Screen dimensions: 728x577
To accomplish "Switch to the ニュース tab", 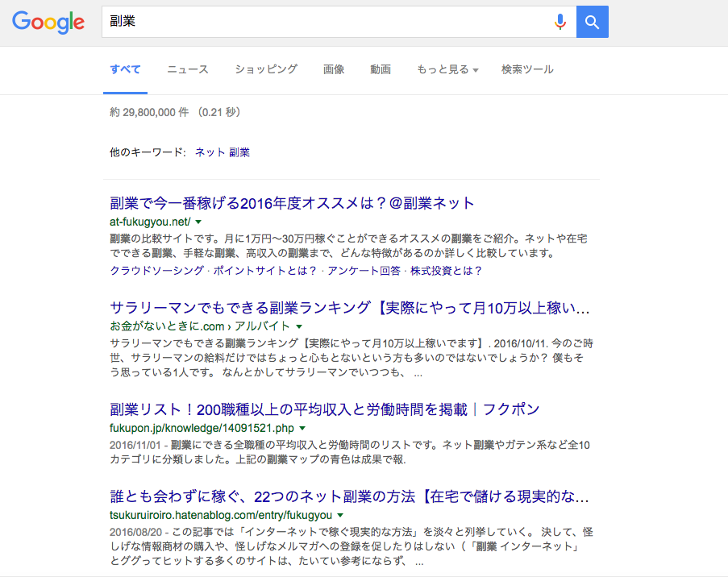I will [188, 69].
